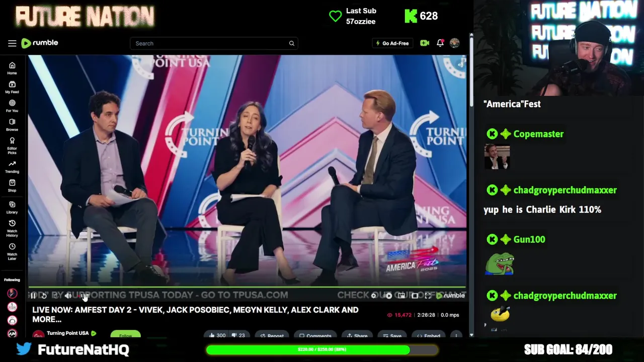
Task: Click the scrollbar down arrow
Action: [471, 334]
